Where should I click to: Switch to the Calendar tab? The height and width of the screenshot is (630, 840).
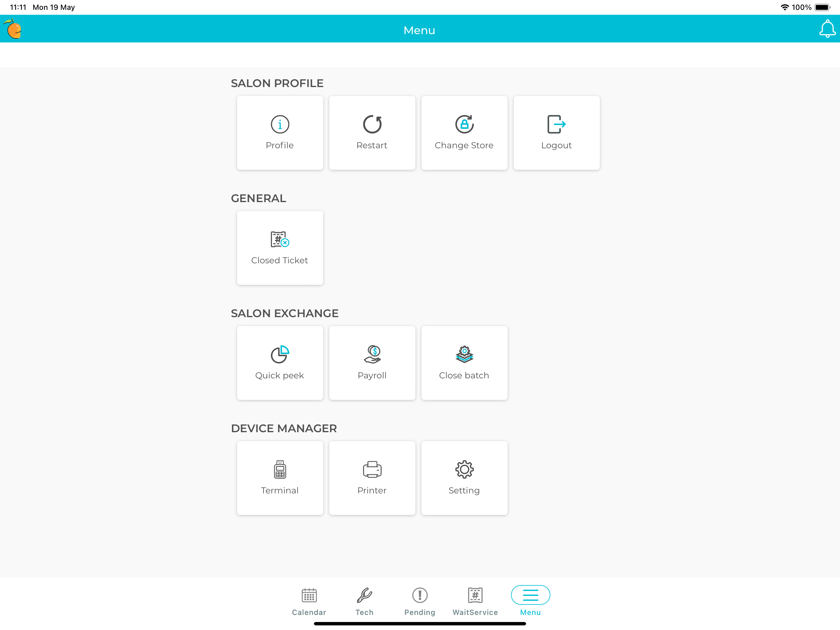309,601
